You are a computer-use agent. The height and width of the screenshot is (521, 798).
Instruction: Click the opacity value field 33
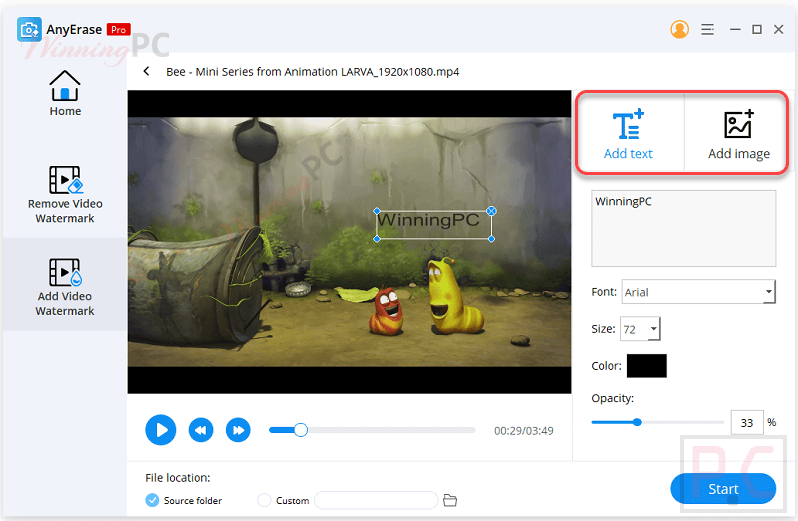(x=747, y=422)
